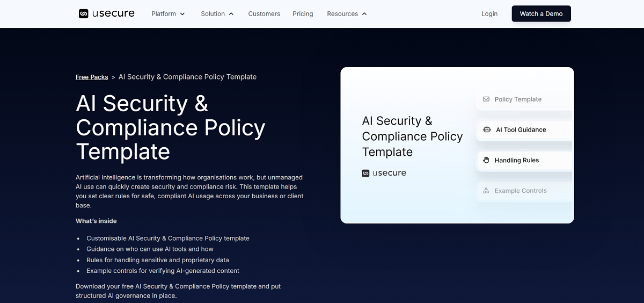
Task: Go to the Customers page
Action: [x=264, y=14]
